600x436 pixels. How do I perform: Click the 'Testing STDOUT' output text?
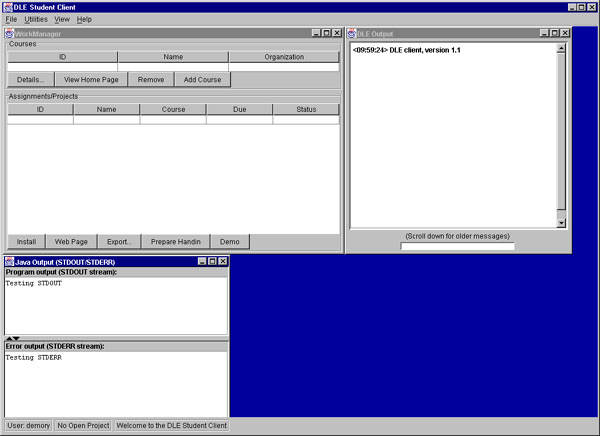point(34,283)
